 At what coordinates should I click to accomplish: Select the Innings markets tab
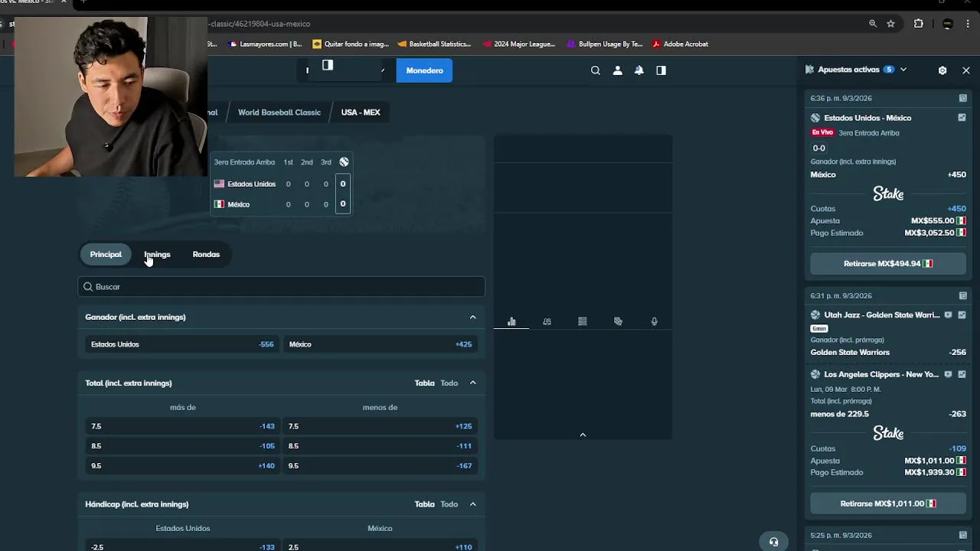coord(157,254)
